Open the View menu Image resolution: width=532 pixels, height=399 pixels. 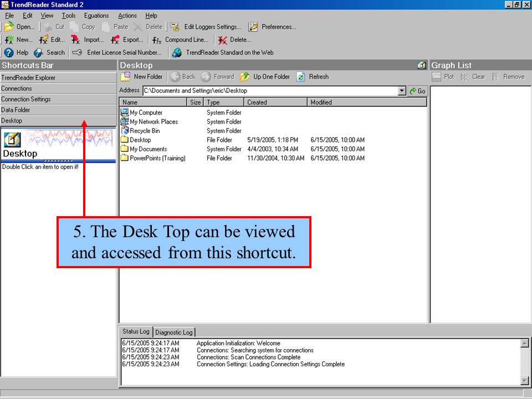click(47, 16)
